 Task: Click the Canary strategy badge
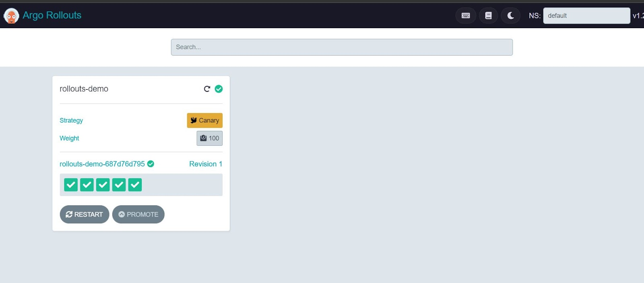pos(204,120)
